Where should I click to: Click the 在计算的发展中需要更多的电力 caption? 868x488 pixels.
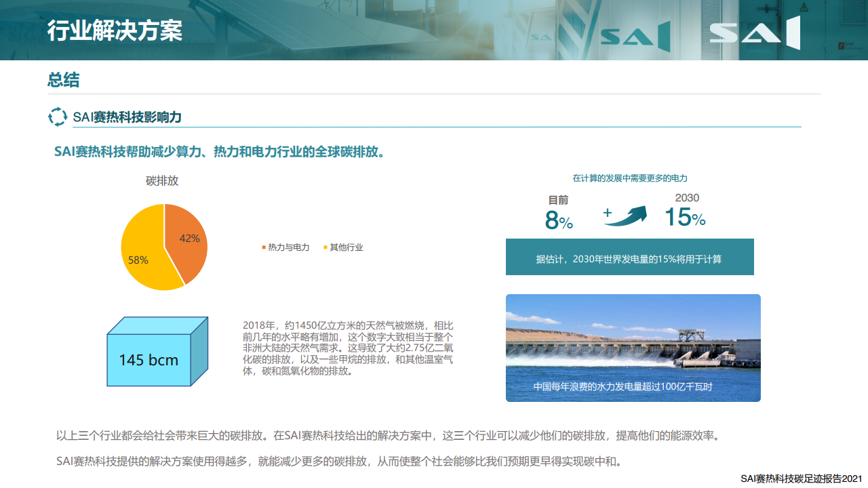[630, 178]
